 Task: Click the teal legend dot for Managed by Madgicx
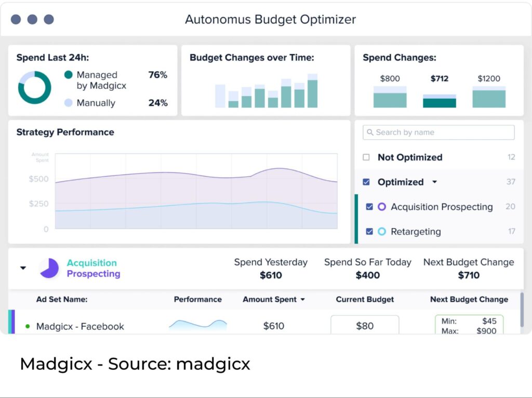click(x=68, y=75)
